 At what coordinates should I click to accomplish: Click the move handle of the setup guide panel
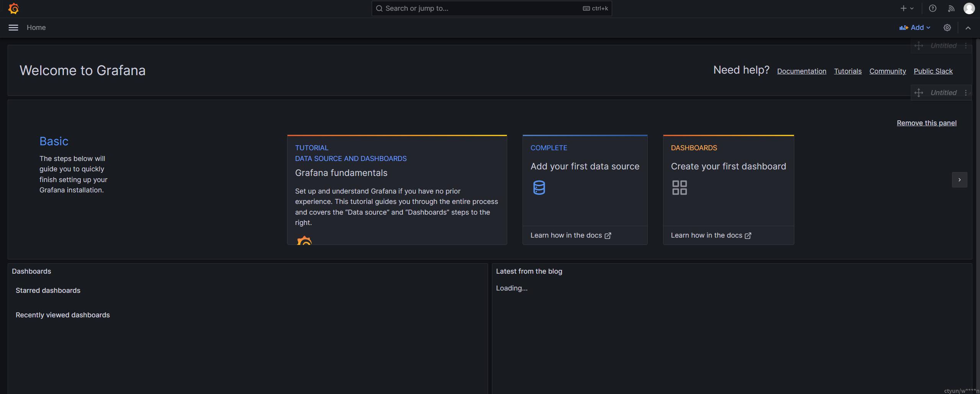[x=919, y=93]
